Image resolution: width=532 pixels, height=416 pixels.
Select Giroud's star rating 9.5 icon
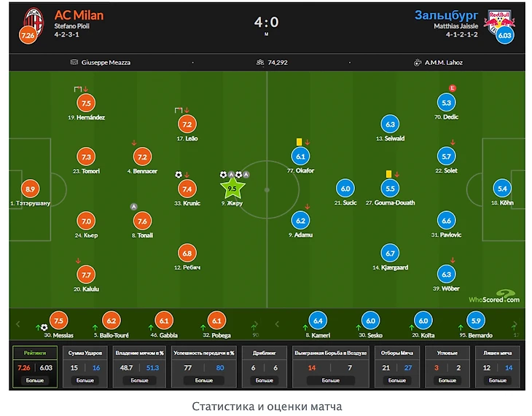click(232, 189)
